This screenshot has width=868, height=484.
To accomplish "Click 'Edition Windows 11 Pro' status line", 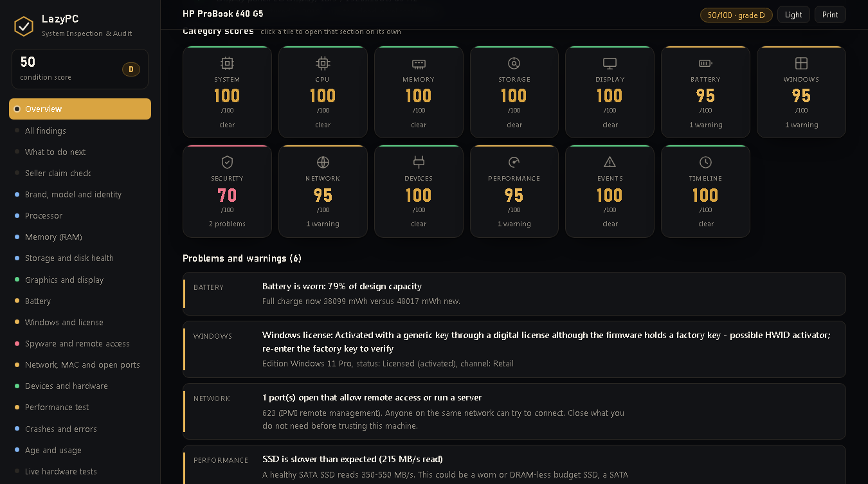I will point(388,363).
